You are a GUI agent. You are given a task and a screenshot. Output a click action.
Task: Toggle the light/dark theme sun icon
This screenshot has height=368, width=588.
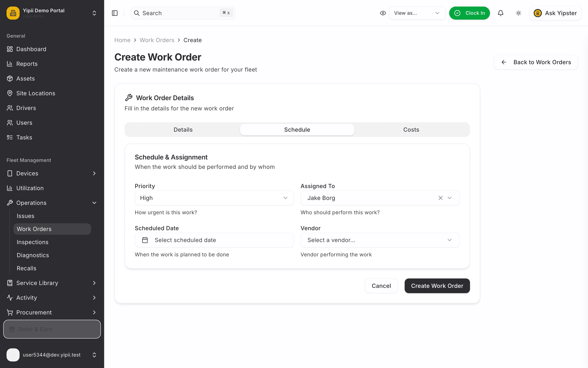coord(519,13)
